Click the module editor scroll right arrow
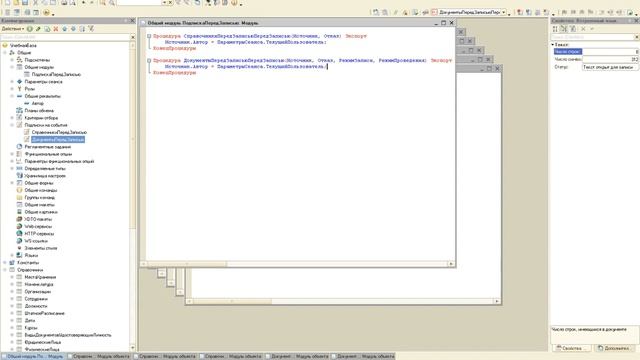The image size is (640, 360). click(x=451, y=264)
